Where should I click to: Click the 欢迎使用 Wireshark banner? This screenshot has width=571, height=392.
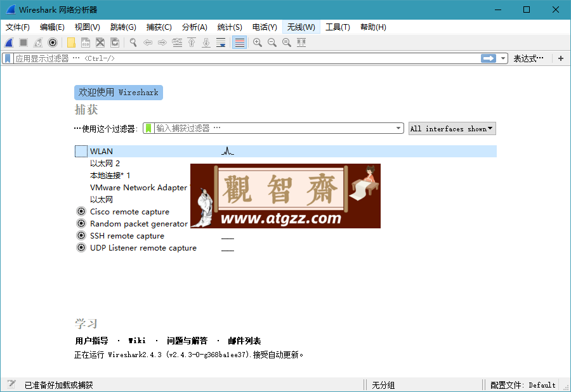pyautogui.click(x=119, y=93)
